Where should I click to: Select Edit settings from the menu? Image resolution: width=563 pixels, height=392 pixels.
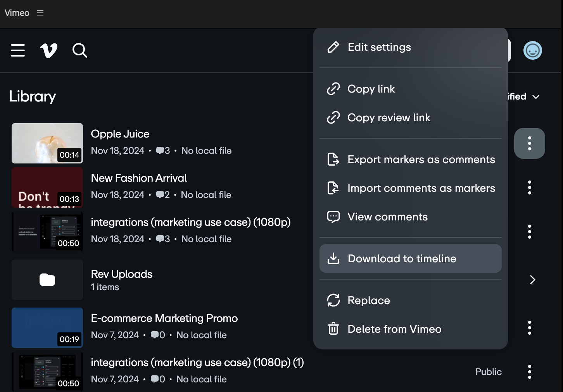click(379, 47)
